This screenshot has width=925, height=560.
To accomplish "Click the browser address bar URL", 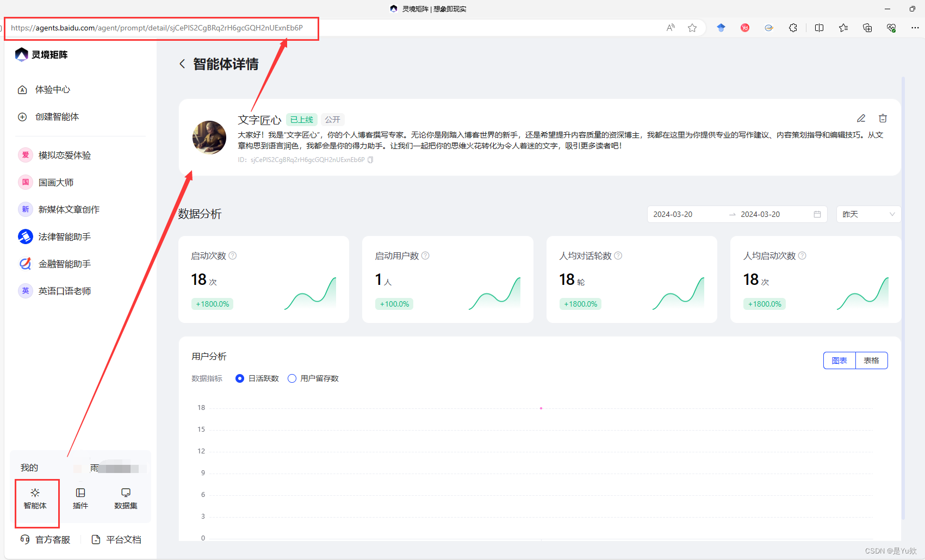I will (157, 28).
